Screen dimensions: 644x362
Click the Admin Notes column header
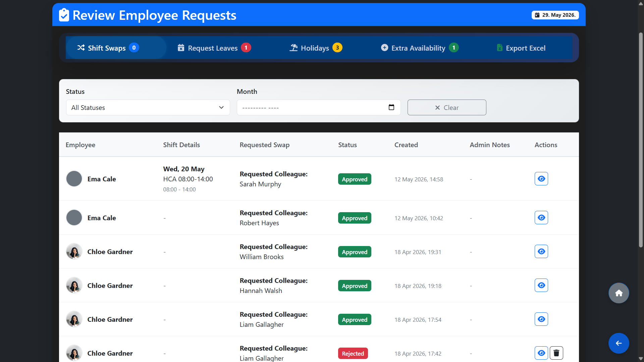[x=490, y=145]
